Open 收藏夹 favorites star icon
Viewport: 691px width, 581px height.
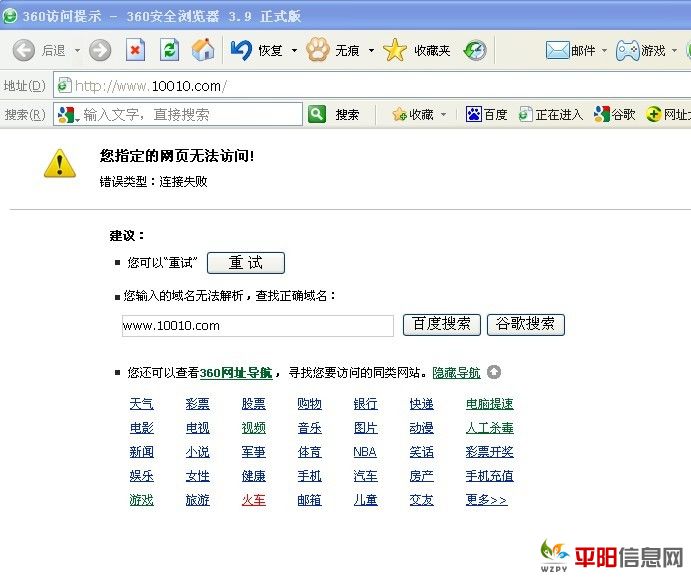pos(395,50)
